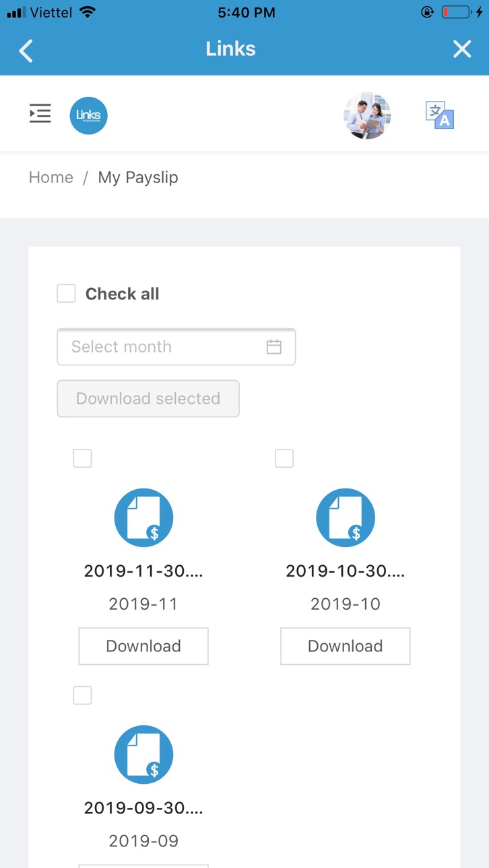489x868 pixels.
Task: Tap the back arrow in header
Action: [26, 50]
